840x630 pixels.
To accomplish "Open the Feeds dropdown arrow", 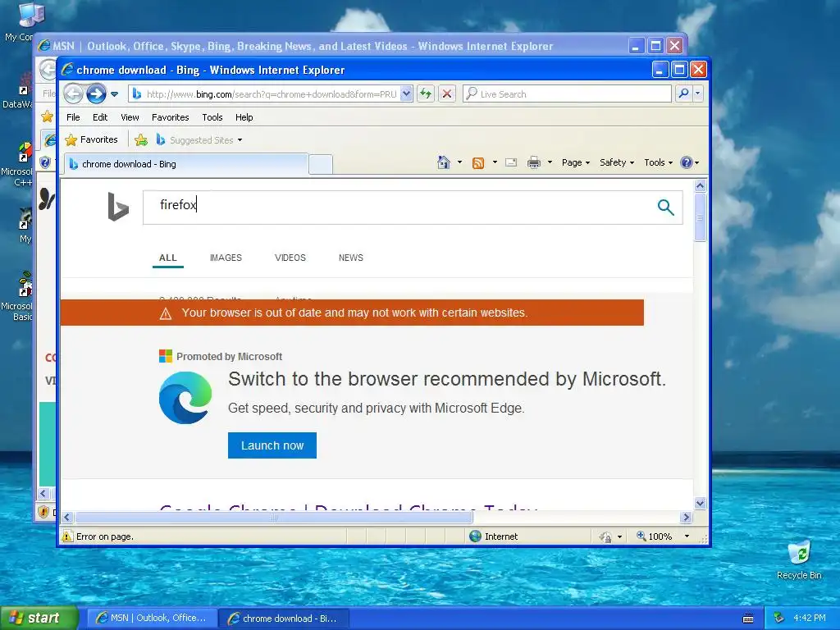I will [x=495, y=162].
